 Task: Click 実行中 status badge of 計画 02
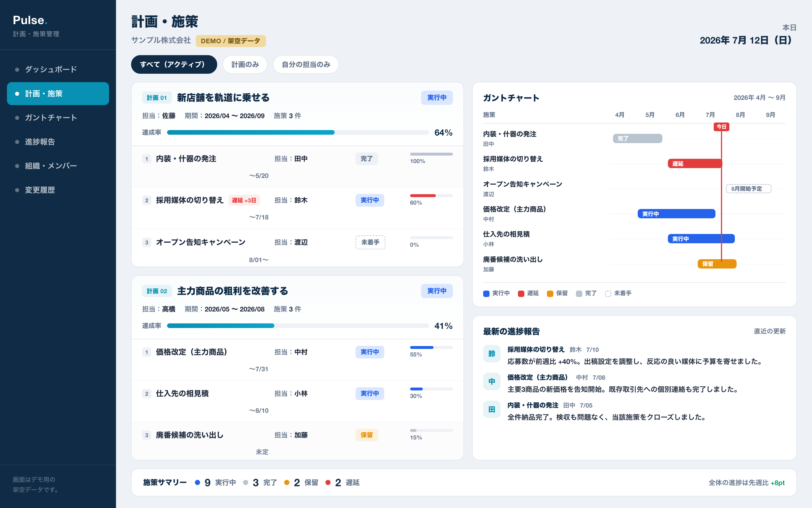coord(436,291)
